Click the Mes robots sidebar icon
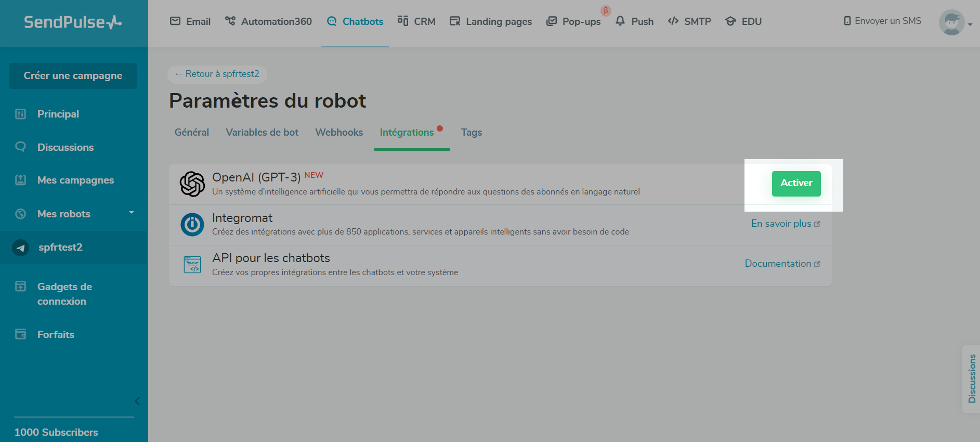The width and height of the screenshot is (980, 442). tap(21, 214)
